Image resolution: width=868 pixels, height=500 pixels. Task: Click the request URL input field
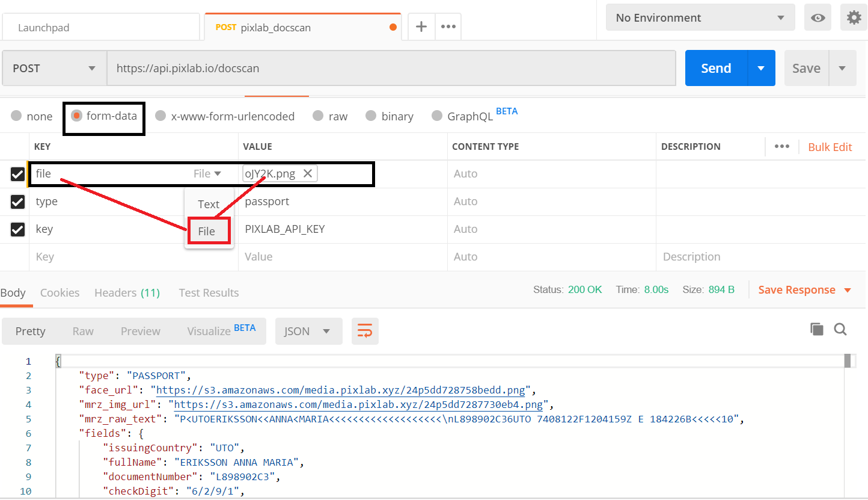tap(391, 69)
